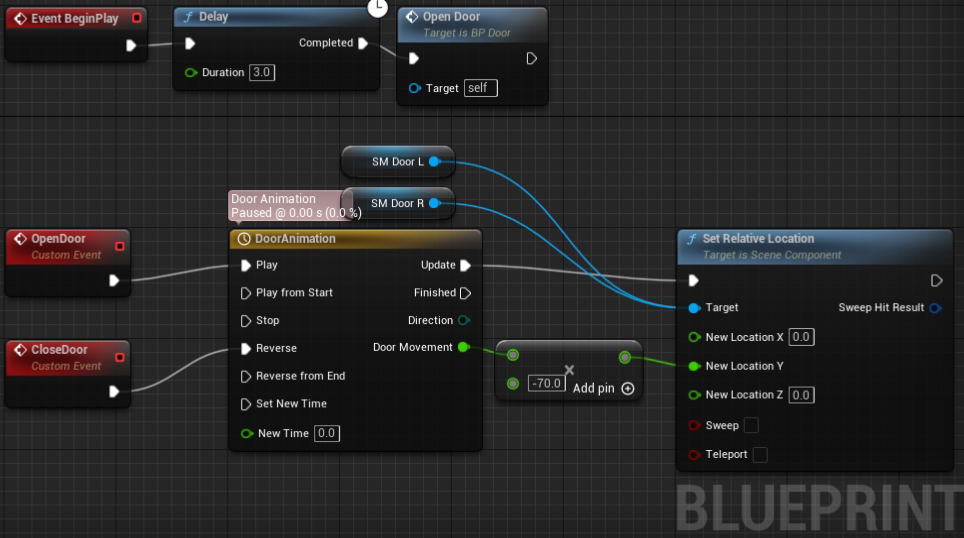Click the Teleport boolean input pin

click(694, 454)
